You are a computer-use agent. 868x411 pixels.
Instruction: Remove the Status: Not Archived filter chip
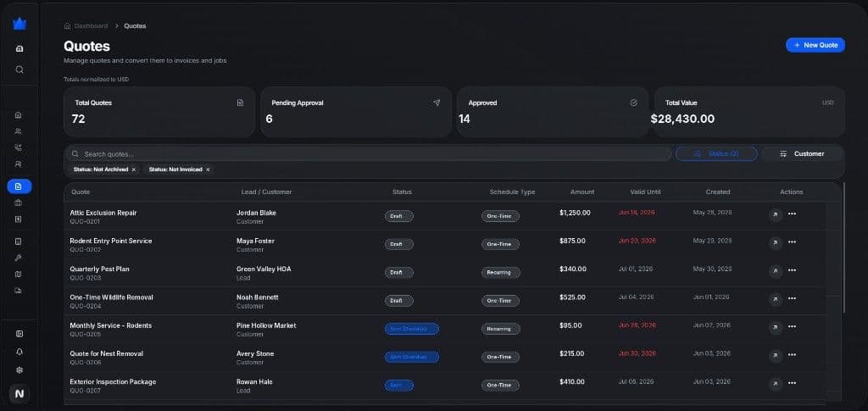(133, 169)
